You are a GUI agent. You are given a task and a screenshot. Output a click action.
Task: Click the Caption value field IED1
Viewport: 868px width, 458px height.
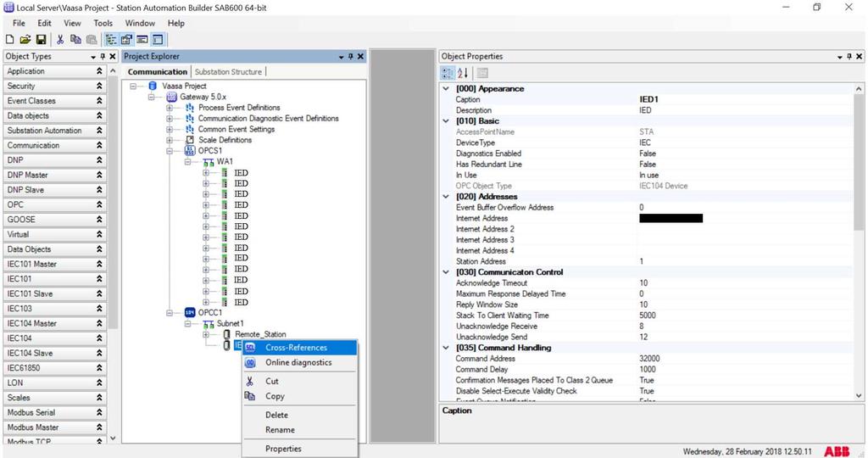[745, 100]
